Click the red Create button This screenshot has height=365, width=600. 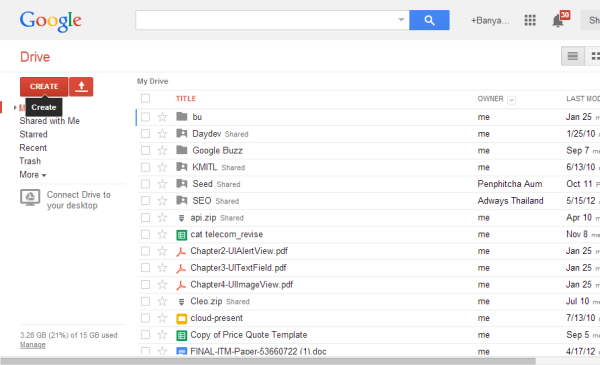(44, 86)
